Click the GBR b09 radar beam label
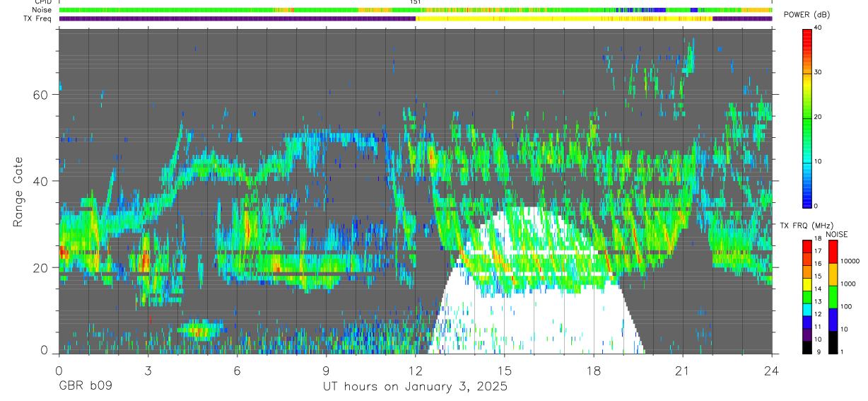868x401 pixels. 85,387
